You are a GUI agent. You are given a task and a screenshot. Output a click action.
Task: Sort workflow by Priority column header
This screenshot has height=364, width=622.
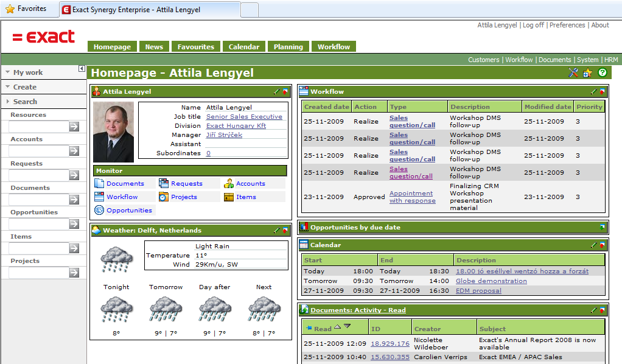(x=589, y=107)
